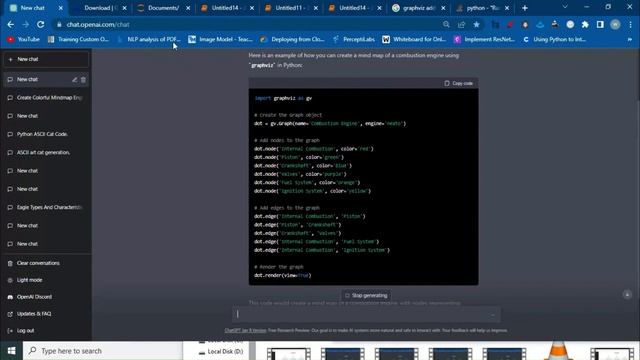Copy the code with Copy code button
The image size is (640, 360).
458,83
